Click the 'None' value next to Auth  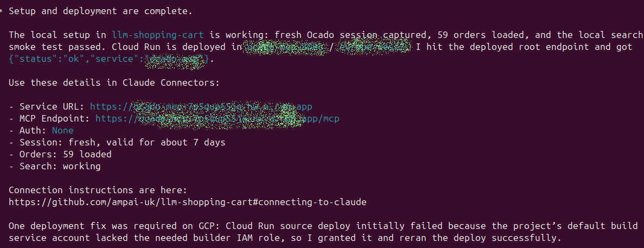coord(62,130)
